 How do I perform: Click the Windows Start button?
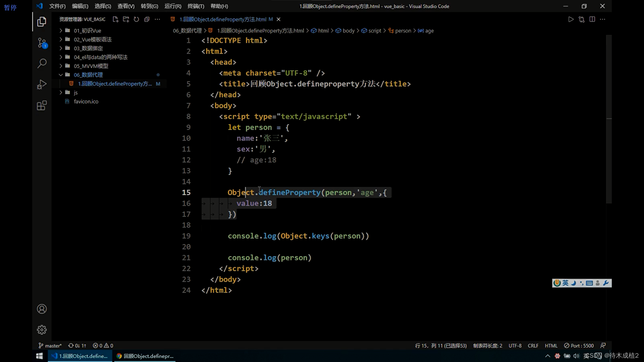[39, 356]
